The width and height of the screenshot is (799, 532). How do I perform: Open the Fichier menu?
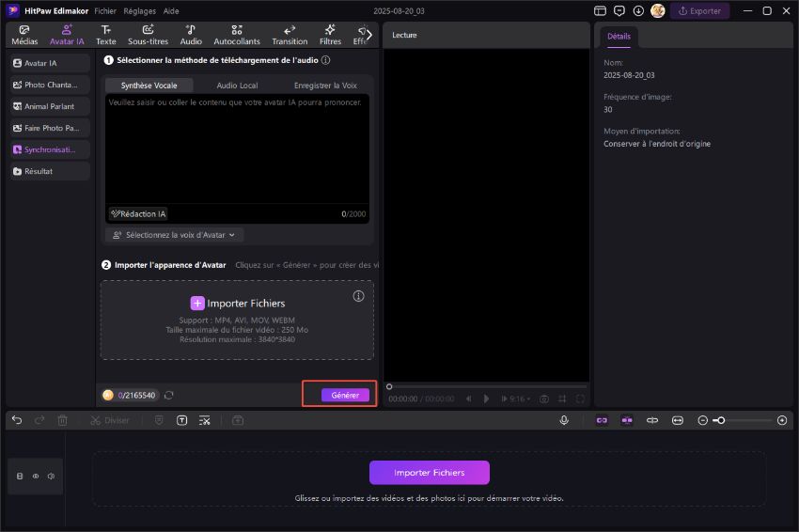pos(105,10)
